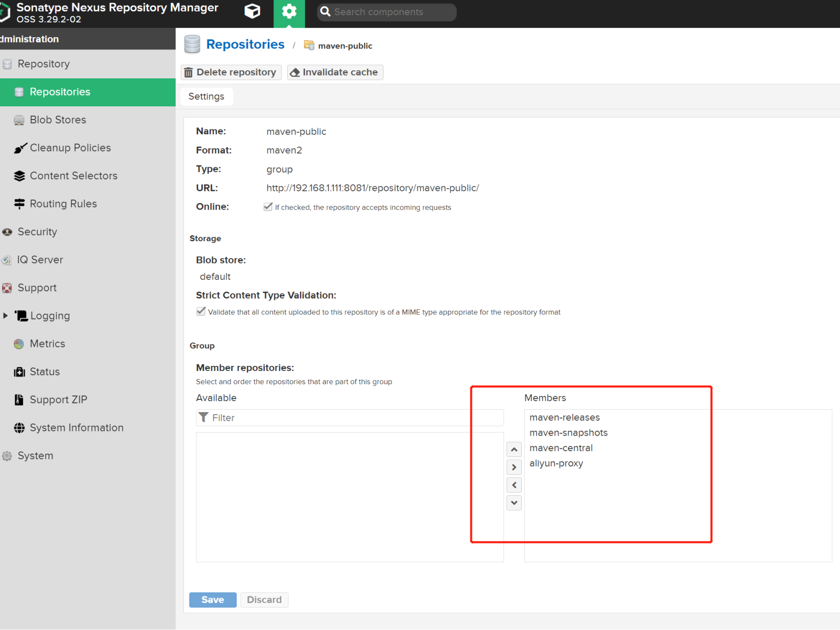
Task: Click the add to Members right arrow
Action: (514, 467)
